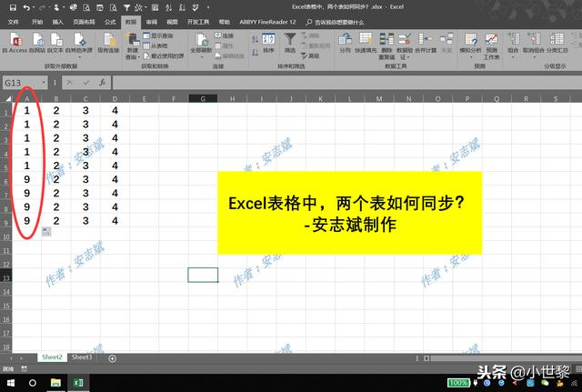Import data with the 自 Access icon

point(15,43)
